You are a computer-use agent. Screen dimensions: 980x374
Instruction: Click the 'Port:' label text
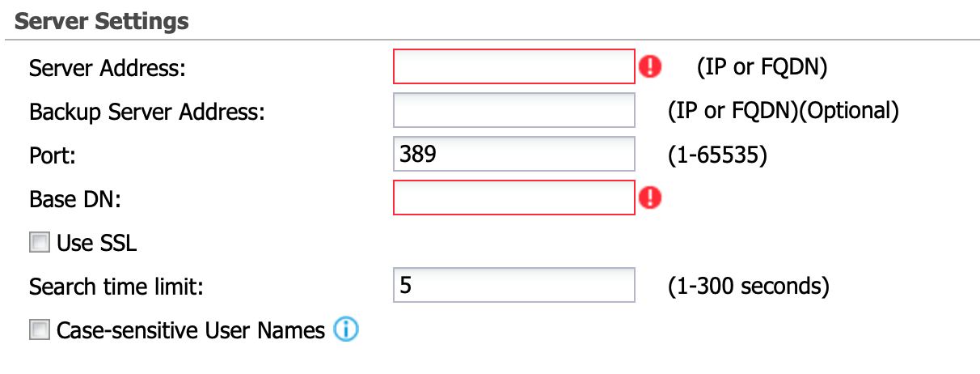53,155
